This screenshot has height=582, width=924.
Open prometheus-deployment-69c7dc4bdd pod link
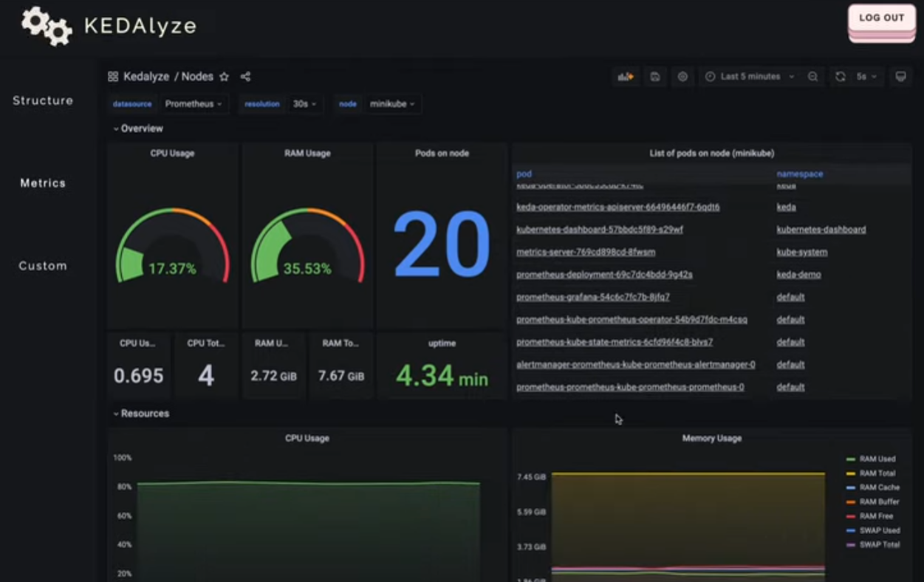tap(604, 275)
